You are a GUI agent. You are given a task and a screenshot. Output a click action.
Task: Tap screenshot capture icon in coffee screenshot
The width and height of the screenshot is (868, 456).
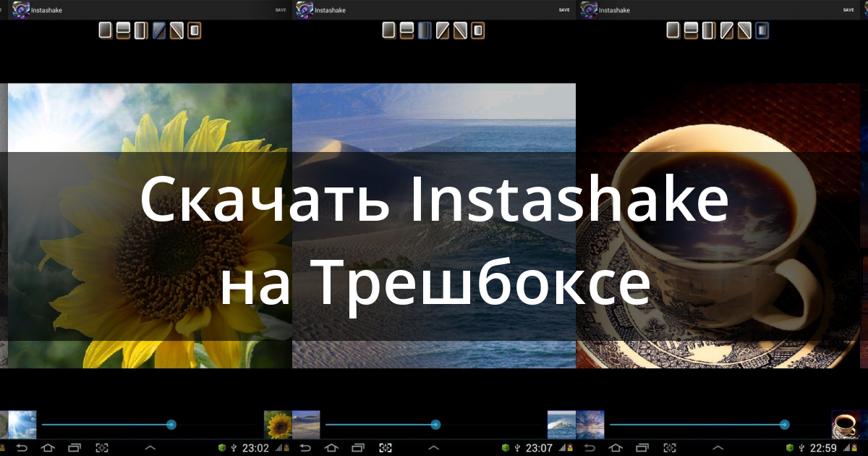click(x=671, y=448)
